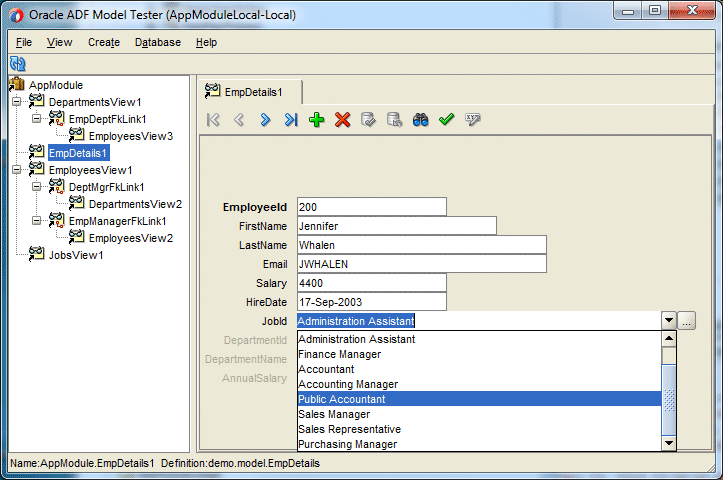Choose Public Accountant from the job list
This screenshot has height=480, width=723.
click(x=480, y=399)
